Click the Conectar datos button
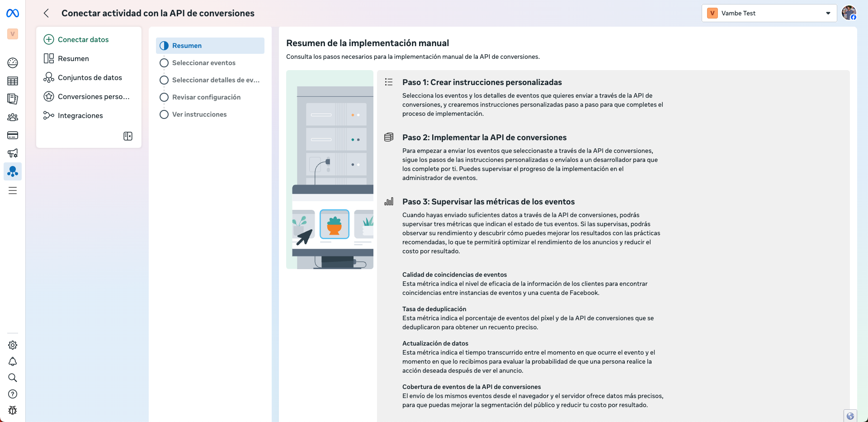The width and height of the screenshot is (868, 422). click(x=83, y=40)
